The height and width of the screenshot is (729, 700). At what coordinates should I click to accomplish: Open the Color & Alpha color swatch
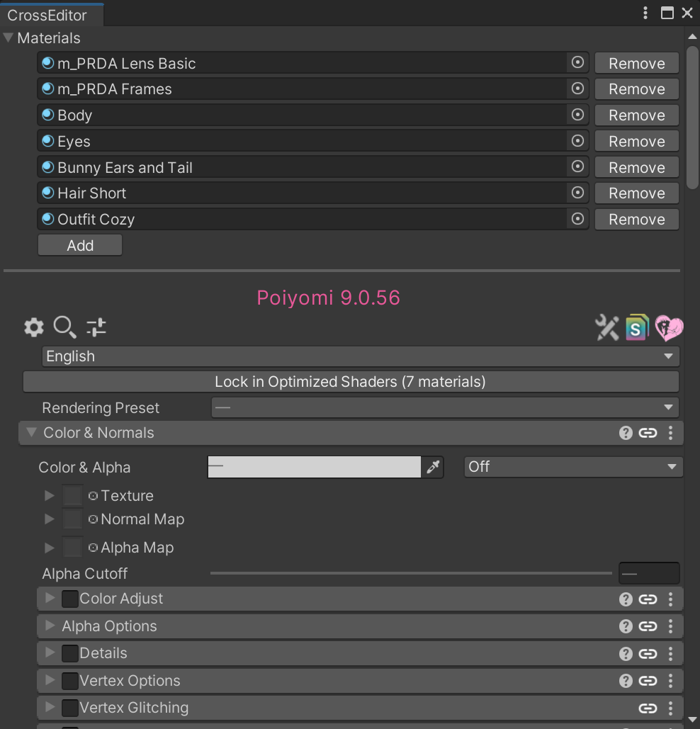(314, 467)
